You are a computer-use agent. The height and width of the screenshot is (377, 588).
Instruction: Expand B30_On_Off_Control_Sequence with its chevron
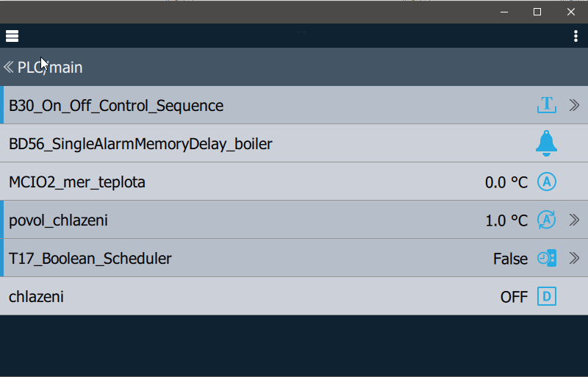click(574, 105)
